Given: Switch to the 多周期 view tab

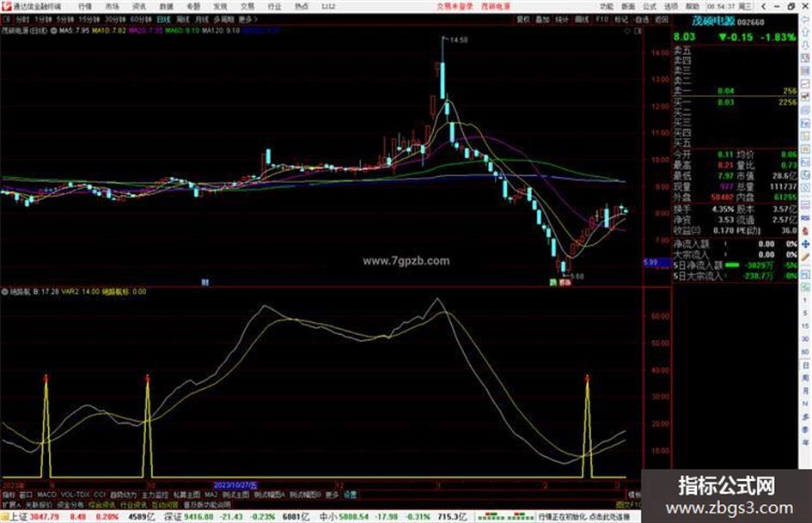Looking at the screenshot, I should point(223,19).
